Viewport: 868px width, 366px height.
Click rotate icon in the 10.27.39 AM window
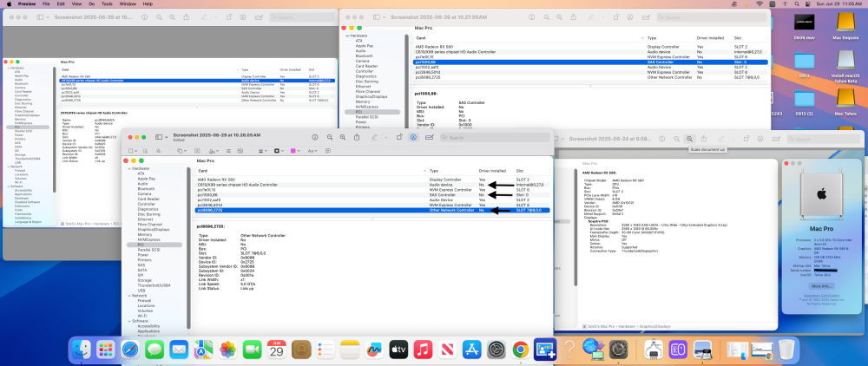(615, 17)
